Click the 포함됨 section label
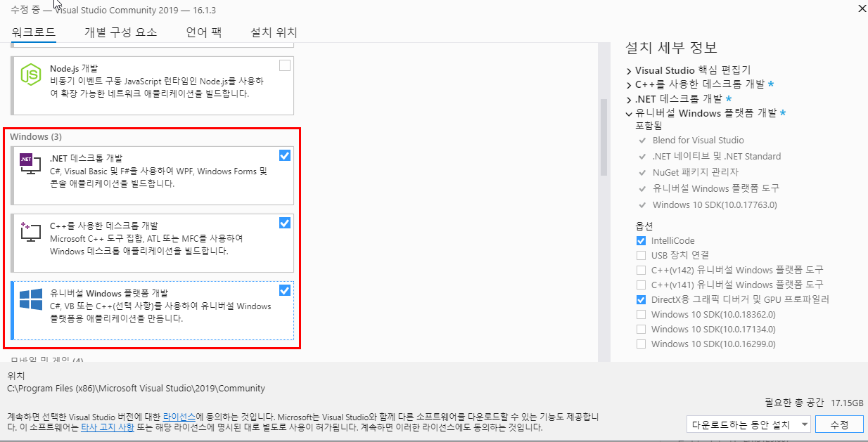Image resolution: width=868 pixels, height=442 pixels. 649,126
